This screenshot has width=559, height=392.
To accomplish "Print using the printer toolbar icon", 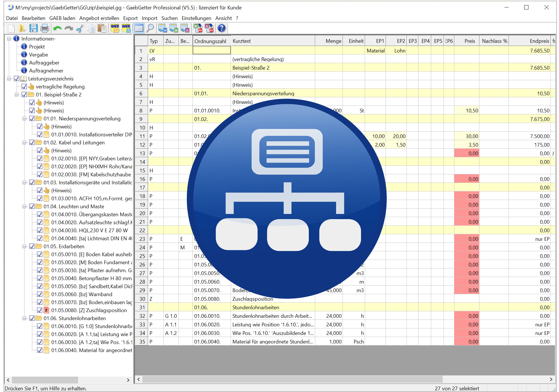I will pos(44,28).
